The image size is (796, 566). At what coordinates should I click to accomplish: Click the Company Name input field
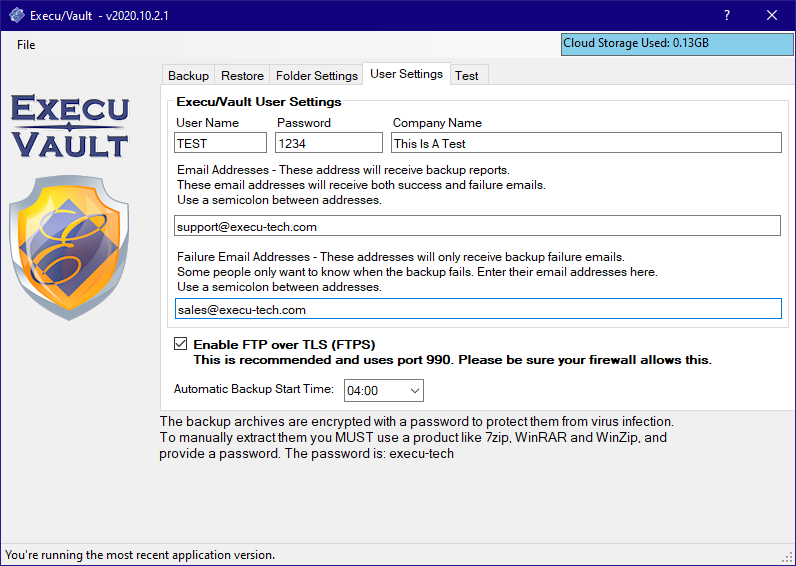click(586, 143)
